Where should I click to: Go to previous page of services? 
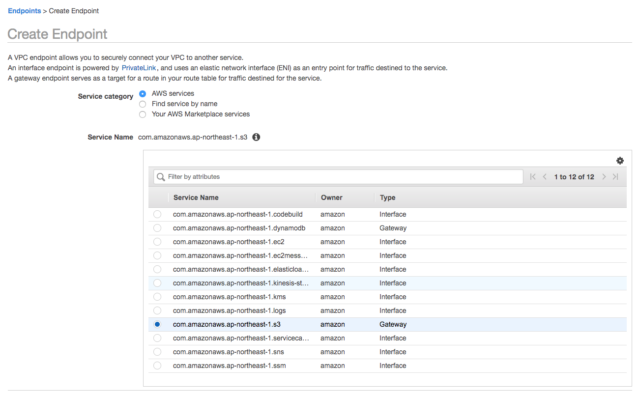(544, 177)
